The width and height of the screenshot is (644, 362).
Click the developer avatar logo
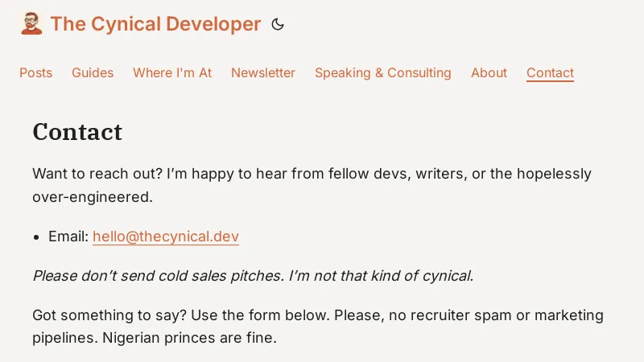[x=31, y=23]
